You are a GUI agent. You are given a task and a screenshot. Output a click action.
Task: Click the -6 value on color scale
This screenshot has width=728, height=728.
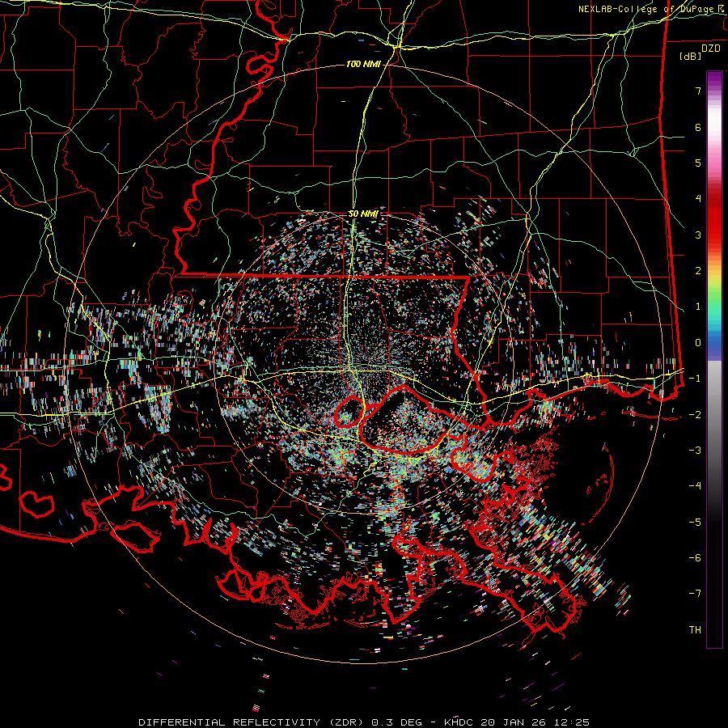coord(695,558)
